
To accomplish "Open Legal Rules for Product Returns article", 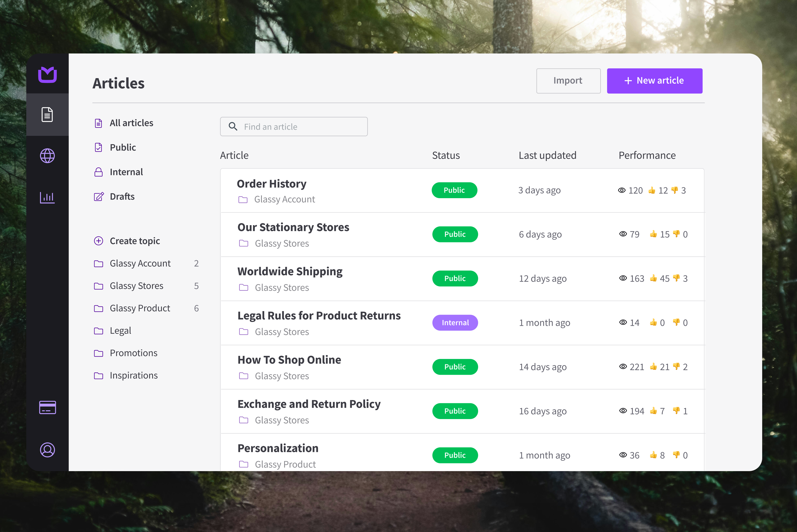I will (x=319, y=316).
